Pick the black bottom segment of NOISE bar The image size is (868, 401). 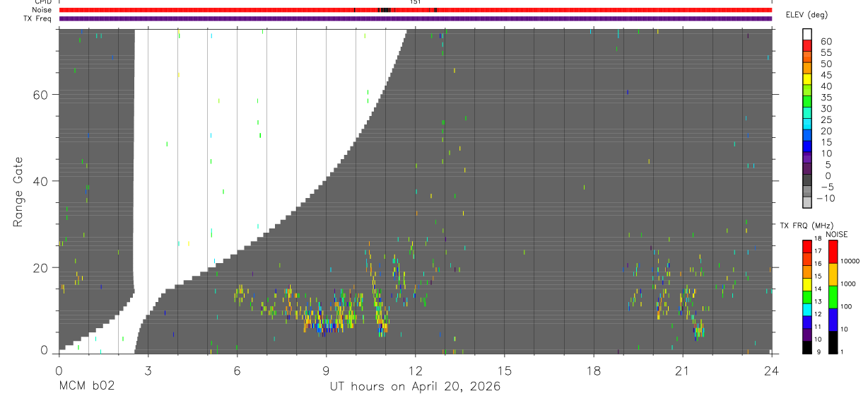(833, 342)
